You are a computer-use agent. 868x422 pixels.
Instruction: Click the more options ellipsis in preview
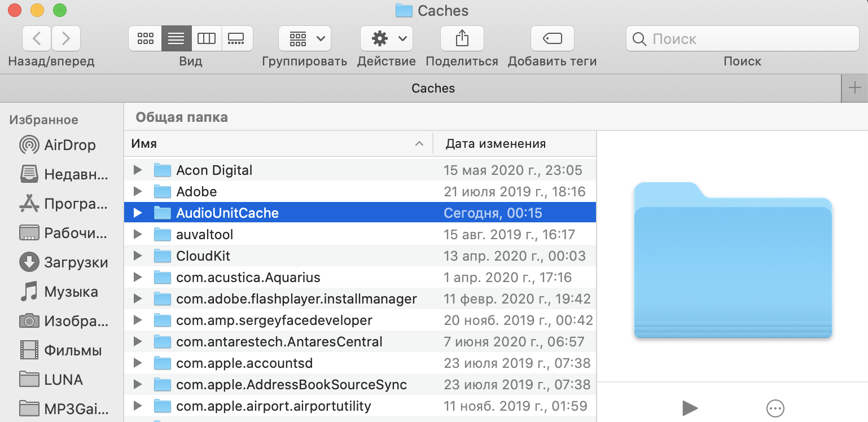775,408
